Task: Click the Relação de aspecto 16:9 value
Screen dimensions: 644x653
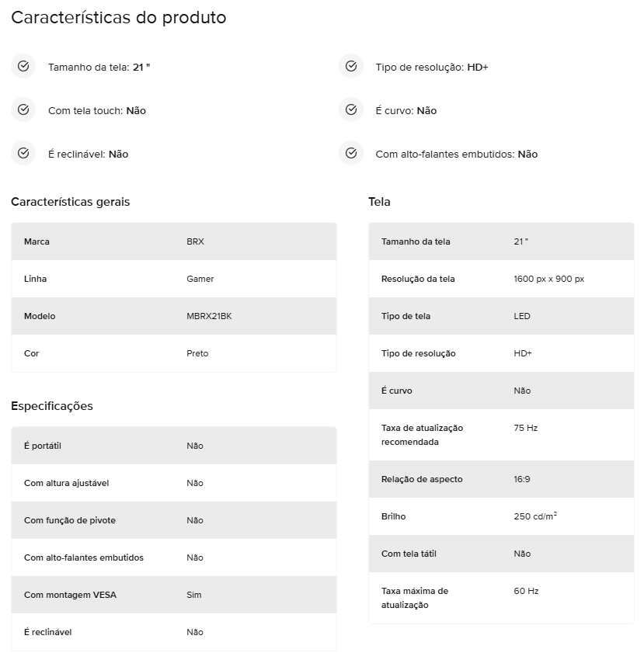Action: [x=522, y=479]
